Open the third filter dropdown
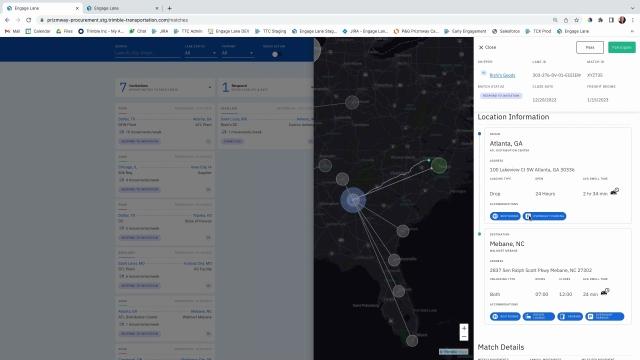The height and width of the screenshot is (360, 640). (238, 53)
